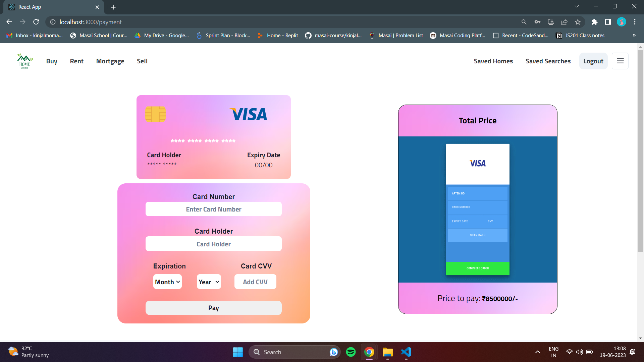Go to Saved Homes menu item
The image size is (644, 362).
tap(493, 61)
